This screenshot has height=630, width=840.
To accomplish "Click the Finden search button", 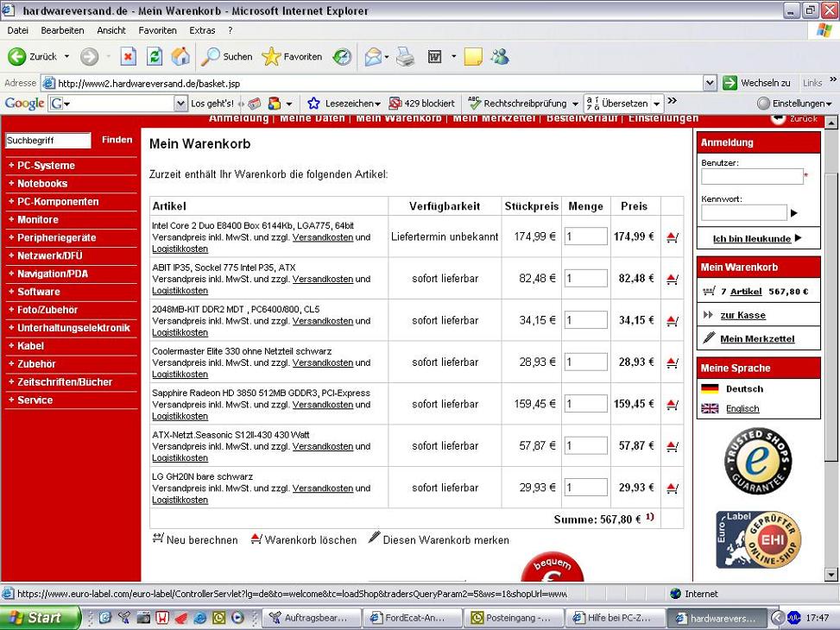I will [117, 140].
